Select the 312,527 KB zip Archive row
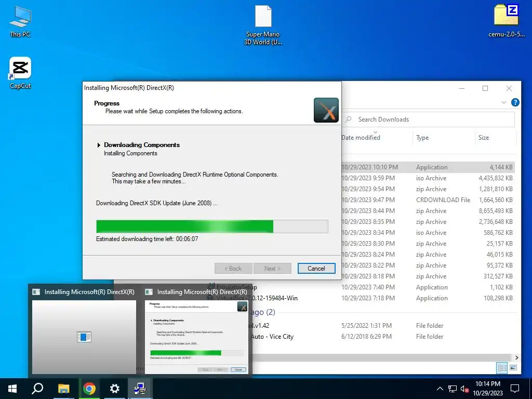532x399 pixels. click(428, 276)
